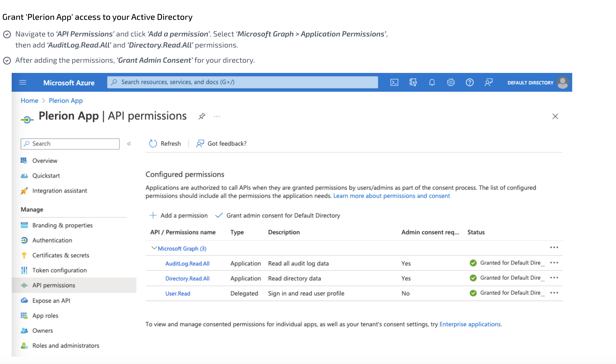
Task: Click 'Sign in and read user profile' description
Action: click(x=306, y=293)
